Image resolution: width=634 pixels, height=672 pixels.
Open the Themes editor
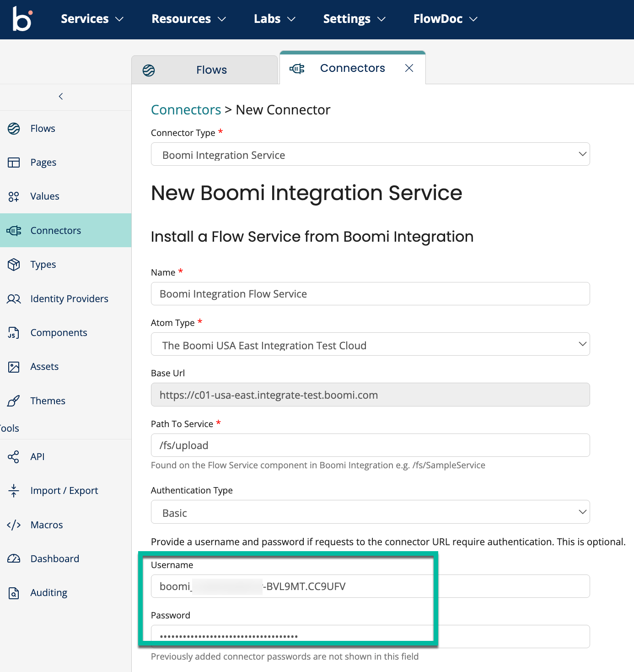click(x=48, y=401)
